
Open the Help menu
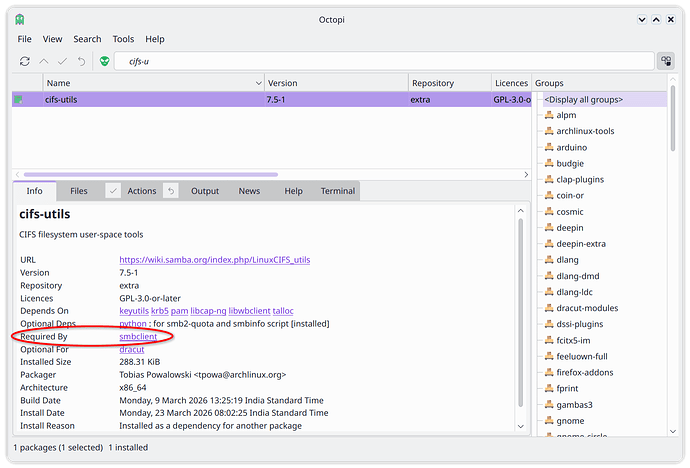tap(155, 39)
